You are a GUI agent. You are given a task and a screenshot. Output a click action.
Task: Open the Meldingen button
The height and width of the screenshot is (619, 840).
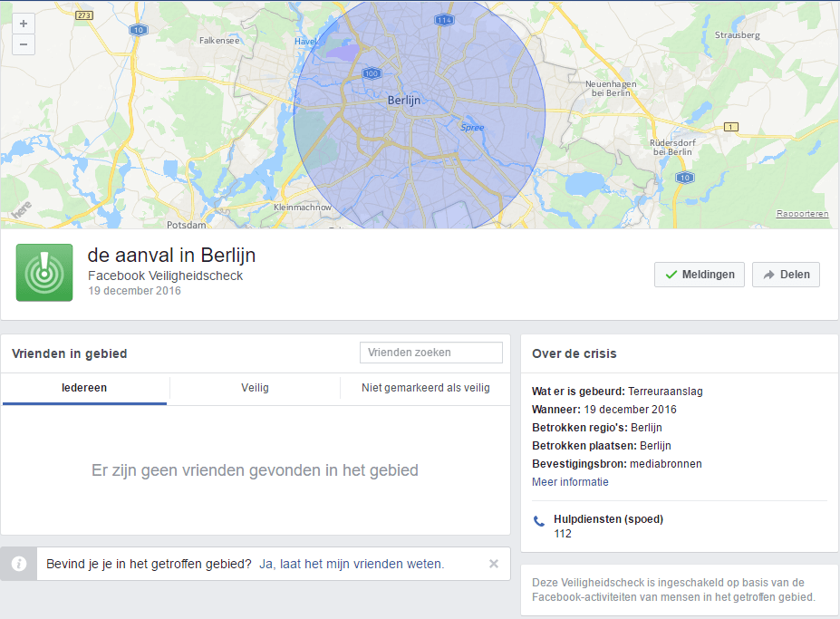700,275
